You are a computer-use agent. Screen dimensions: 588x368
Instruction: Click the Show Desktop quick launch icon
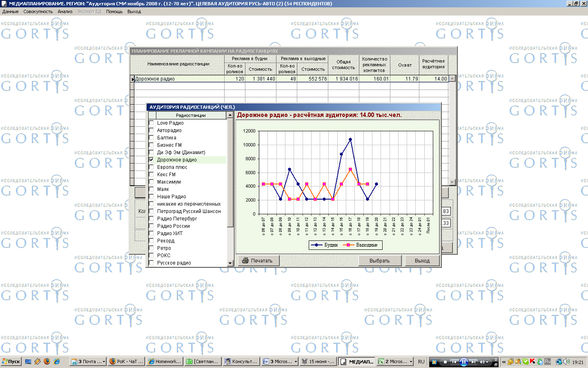coord(28,361)
